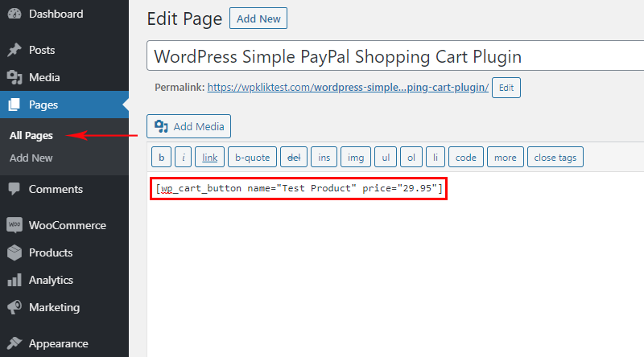Image resolution: width=644 pixels, height=357 pixels.
Task: Edit the permalink with Edit button
Action: pos(506,88)
